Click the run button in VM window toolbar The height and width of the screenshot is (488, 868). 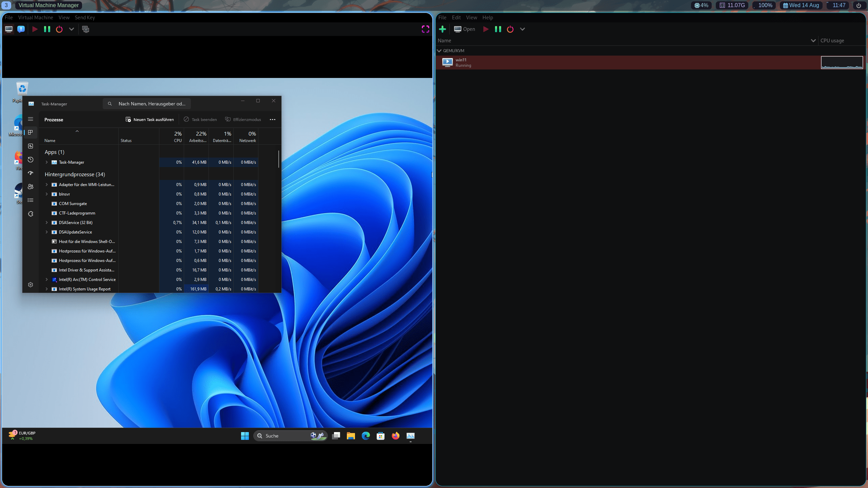(35, 29)
